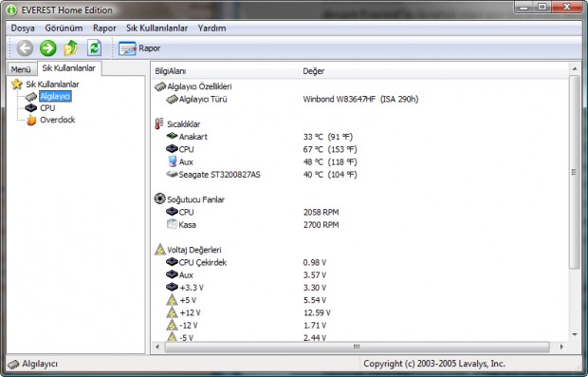
Task: Click the vertical scrollbar down arrow
Action: click(x=575, y=334)
